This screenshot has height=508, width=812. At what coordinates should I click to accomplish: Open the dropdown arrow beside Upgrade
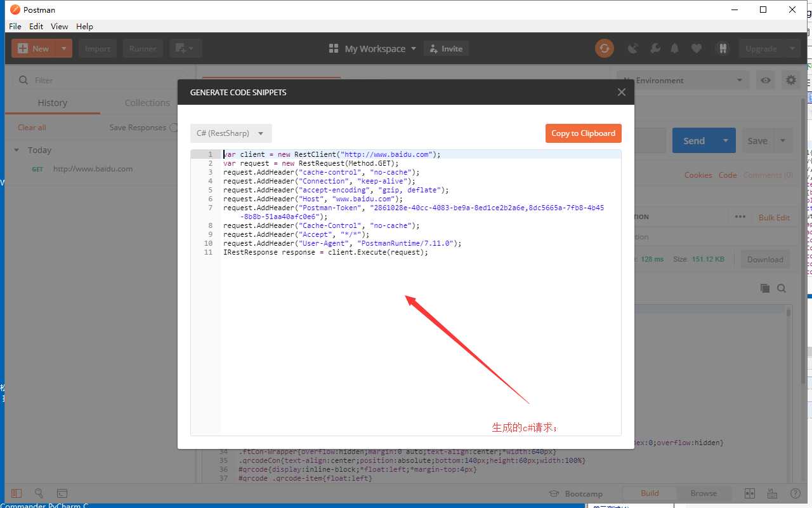pos(792,48)
